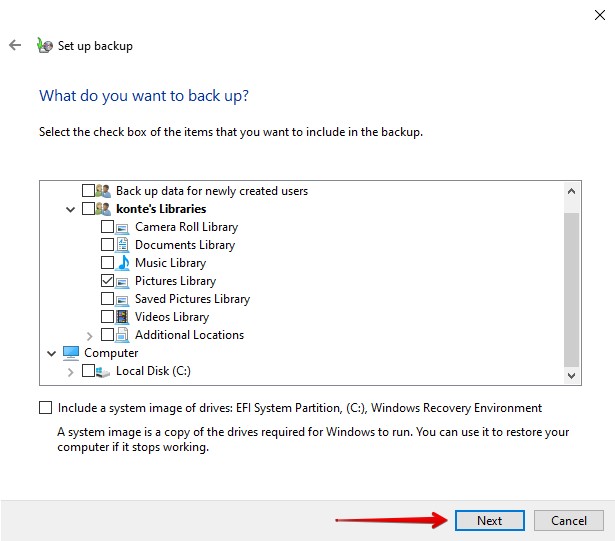Check the Music Library checkbox

(107, 263)
